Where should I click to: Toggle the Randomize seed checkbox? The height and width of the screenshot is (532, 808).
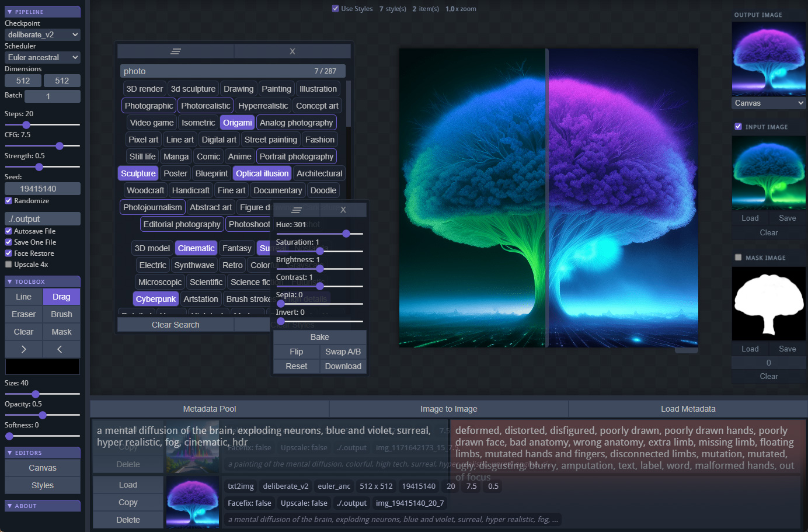tap(9, 201)
